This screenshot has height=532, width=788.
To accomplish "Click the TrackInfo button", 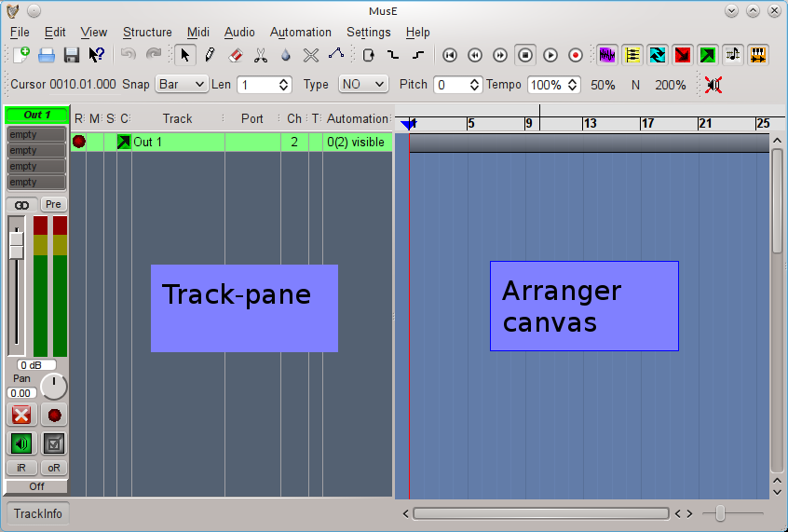I will 37,513.
